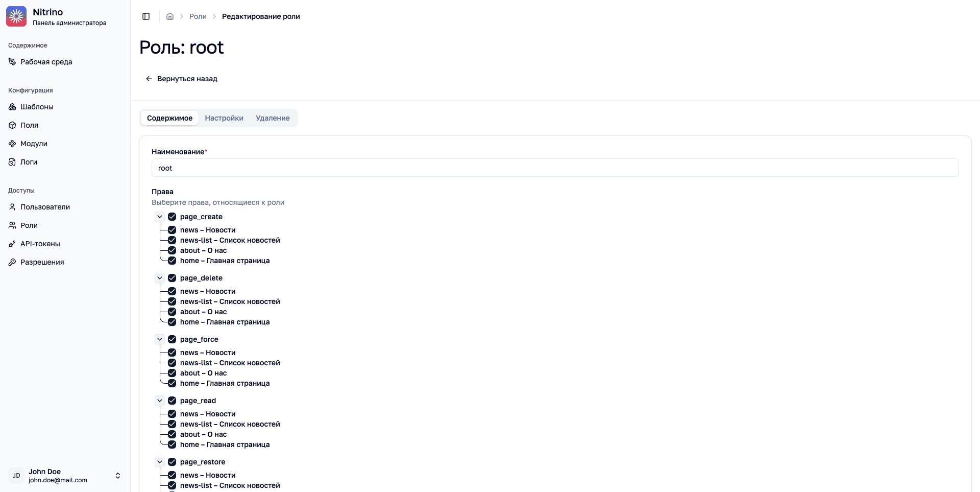Click the Роли people icon in sidebar
Viewport: 980px width, 492px height.
(x=12, y=225)
